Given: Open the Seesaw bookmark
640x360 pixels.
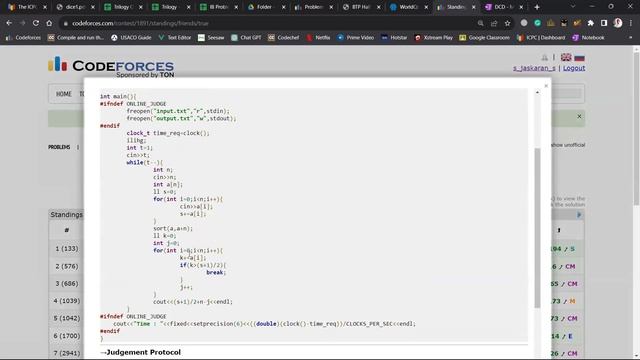Looking at the screenshot, I should point(211,38).
